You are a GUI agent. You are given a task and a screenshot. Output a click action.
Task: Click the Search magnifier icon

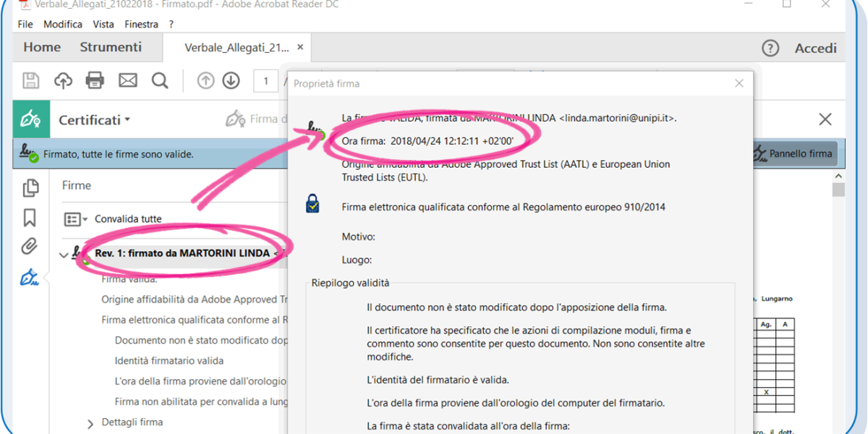pyautogui.click(x=160, y=80)
